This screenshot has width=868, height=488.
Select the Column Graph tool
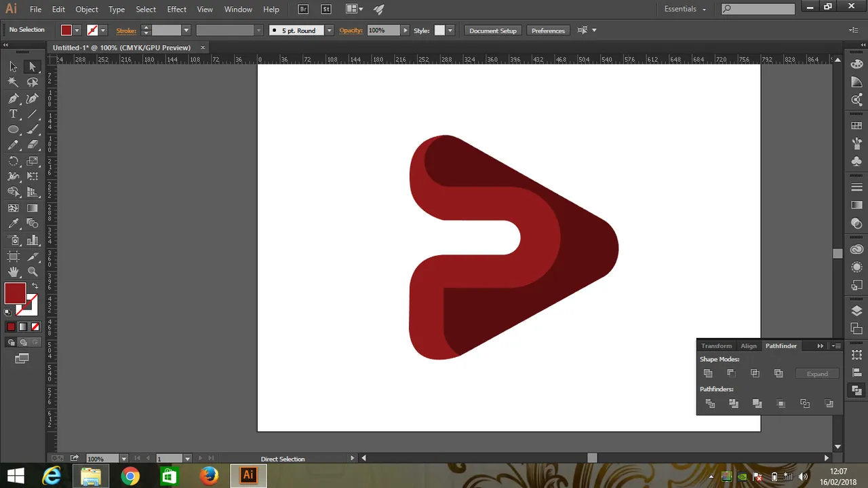32,240
